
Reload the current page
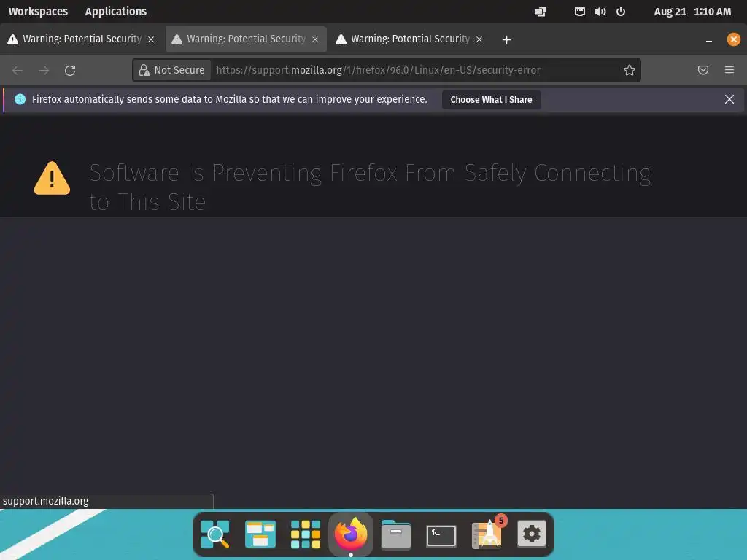(70, 71)
